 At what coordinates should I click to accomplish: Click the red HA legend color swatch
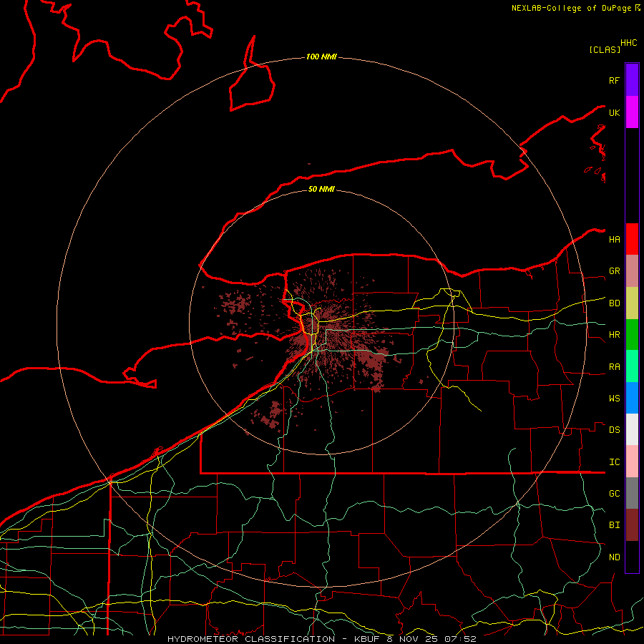tap(632, 239)
